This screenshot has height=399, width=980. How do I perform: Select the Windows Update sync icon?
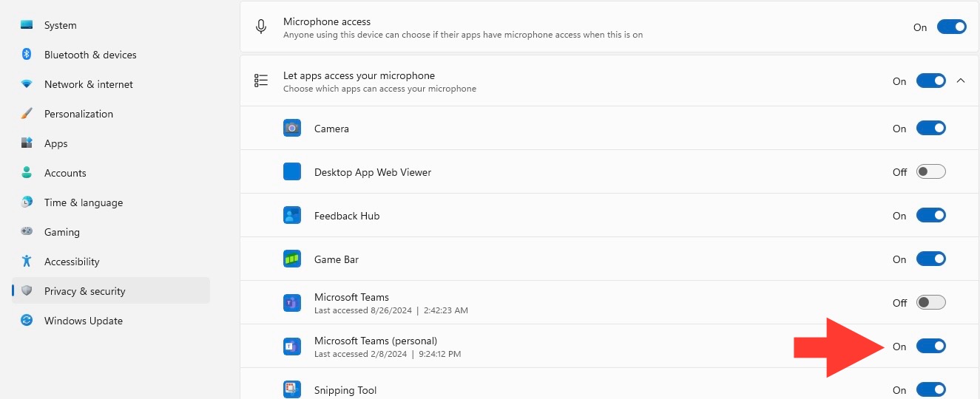pos(27,321)
